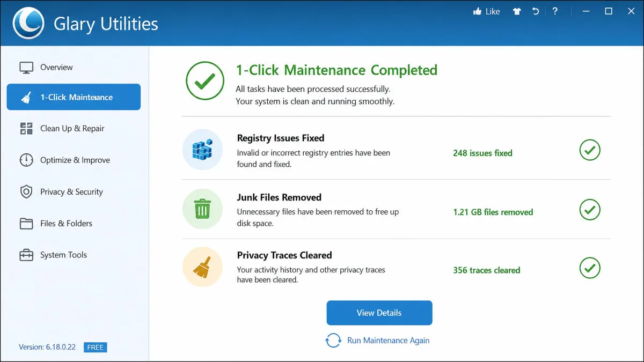This screenshot has height=362, width=644.
Task: Click the FREE edition badge
Action: pyautogui.click(x=96, y=347)
